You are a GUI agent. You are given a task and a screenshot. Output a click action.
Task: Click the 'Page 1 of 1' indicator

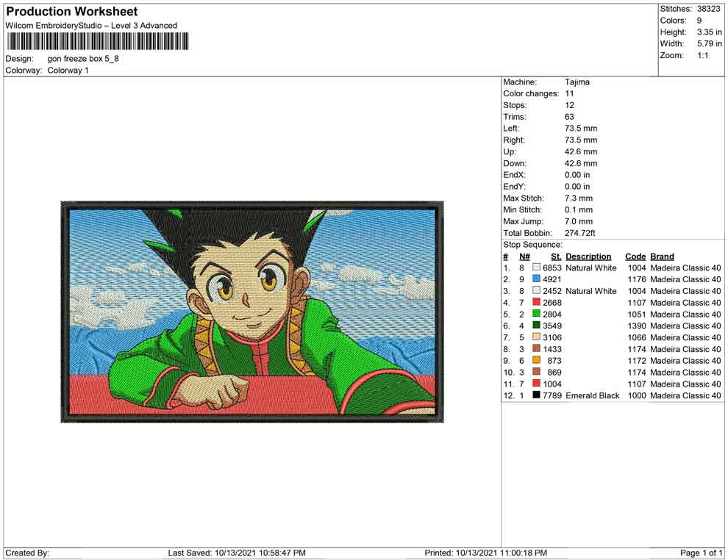701,553
